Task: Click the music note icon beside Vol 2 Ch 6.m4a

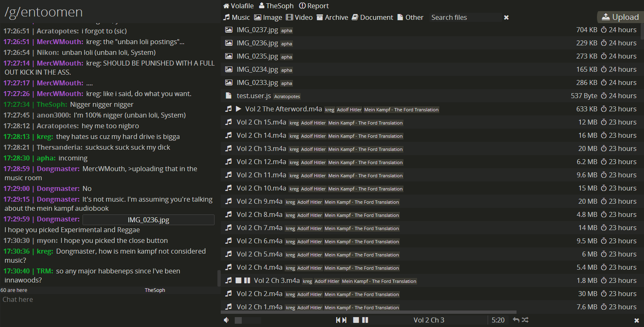Action: point(229,241)
